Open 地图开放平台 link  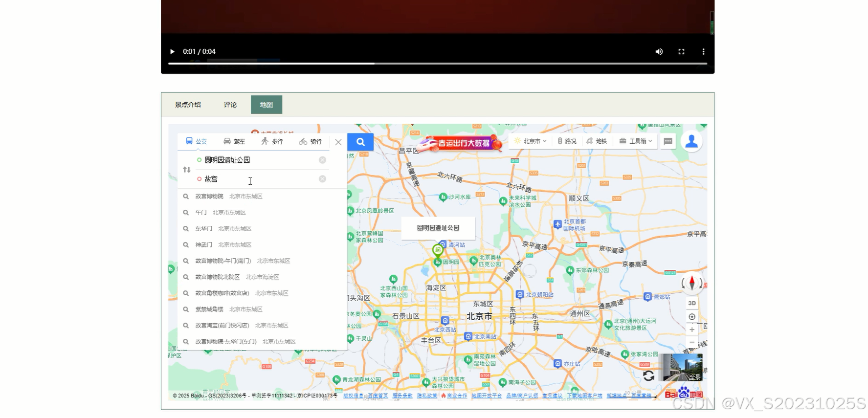(487, 396)
